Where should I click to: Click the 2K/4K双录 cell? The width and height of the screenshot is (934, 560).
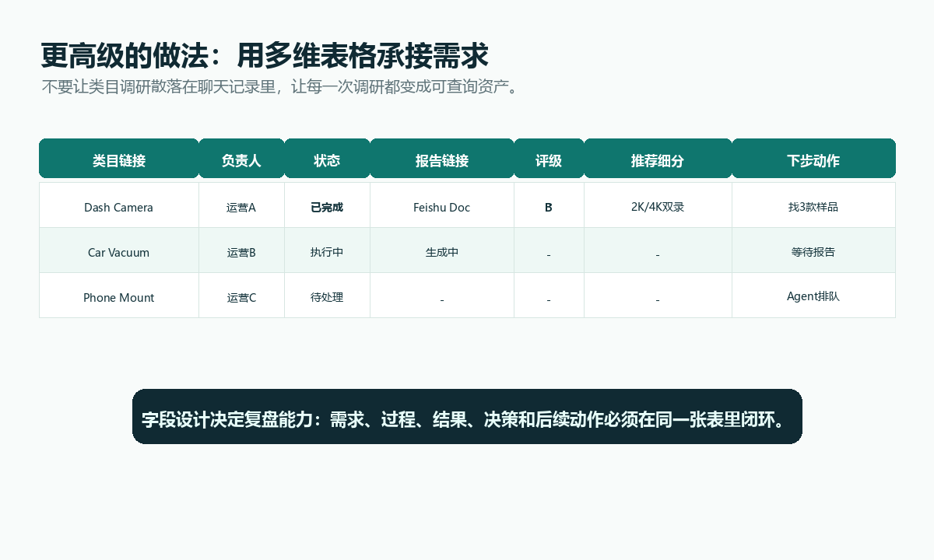(x=658, y=205)
